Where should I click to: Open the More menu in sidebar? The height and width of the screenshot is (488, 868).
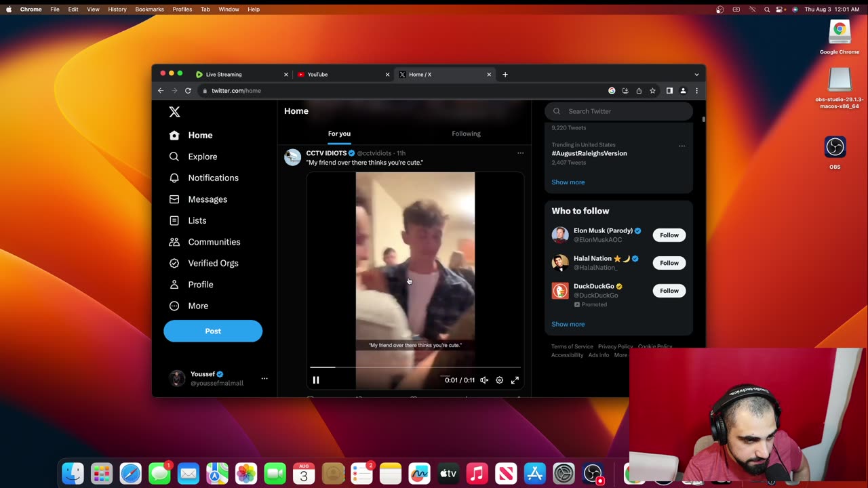click(189, 306)
